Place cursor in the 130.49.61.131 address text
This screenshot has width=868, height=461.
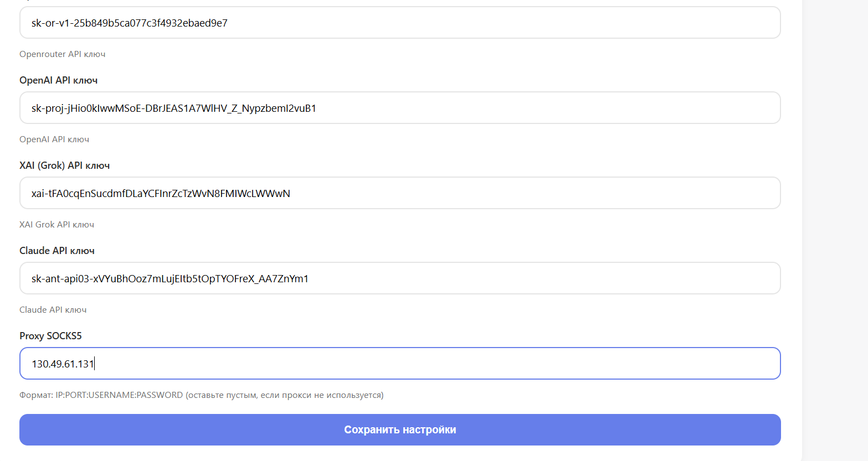pyautogui.click(x=63, y=364)
